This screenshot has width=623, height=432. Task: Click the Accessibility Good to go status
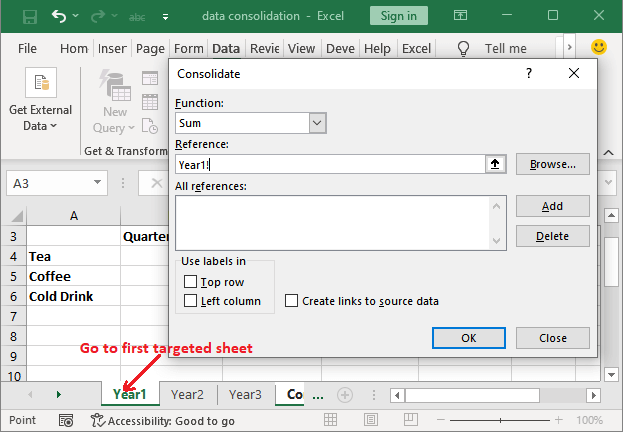(x=163, y=420)
